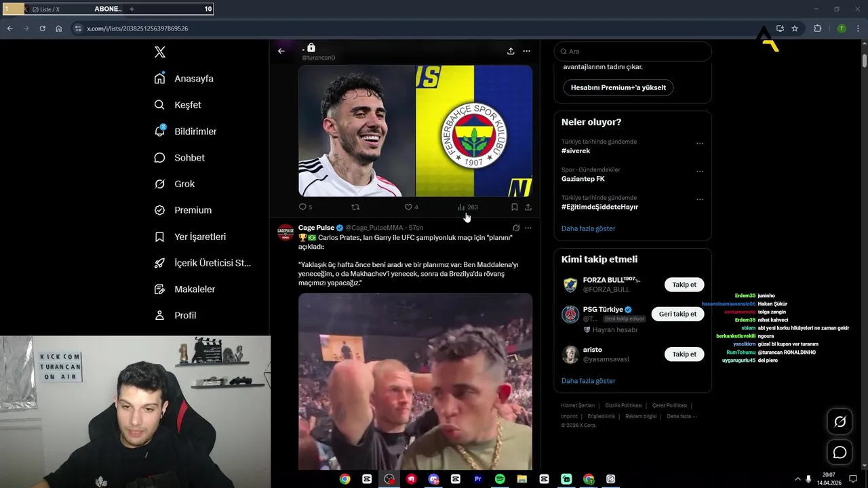Open trending topic #siverek
868x488 pixels.
(576, 151)
